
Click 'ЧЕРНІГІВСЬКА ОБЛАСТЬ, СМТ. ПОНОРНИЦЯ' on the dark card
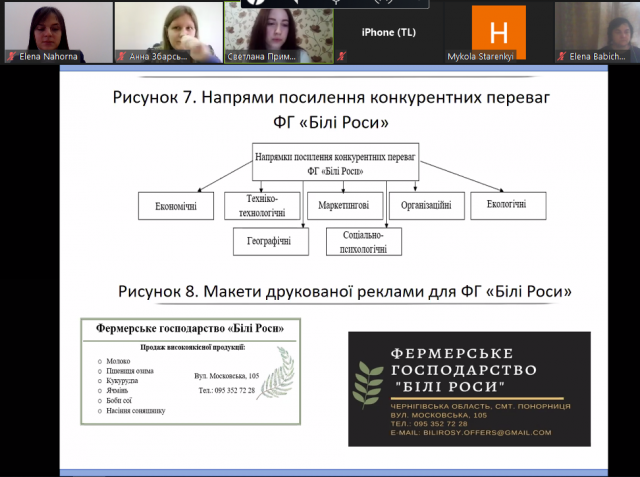[x=480, y=406]
